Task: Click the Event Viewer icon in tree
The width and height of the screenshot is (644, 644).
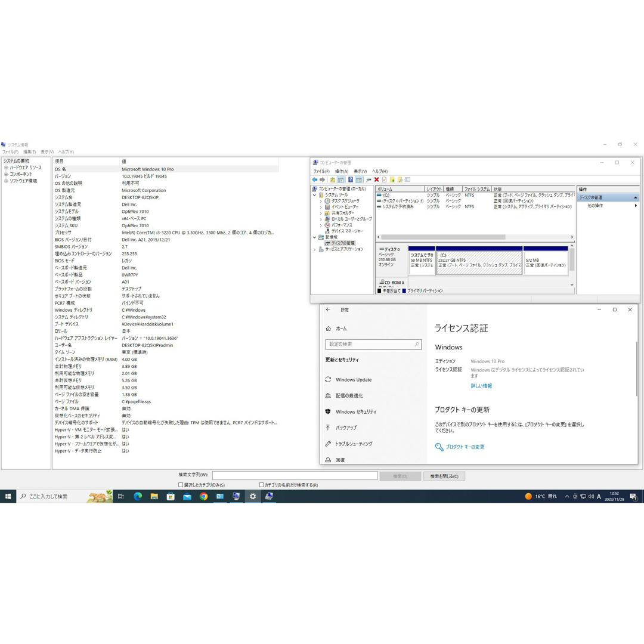Action: click(x=327, y=207)
